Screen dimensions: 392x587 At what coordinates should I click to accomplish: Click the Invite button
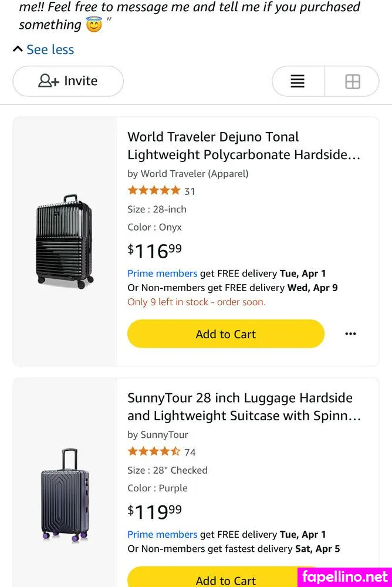(x=68, y=81)
